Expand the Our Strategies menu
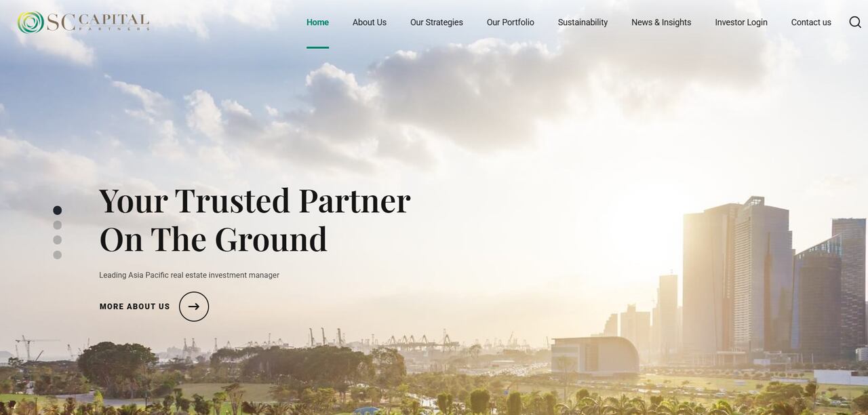This screenshot has width=868, height=415. point(437,22)
